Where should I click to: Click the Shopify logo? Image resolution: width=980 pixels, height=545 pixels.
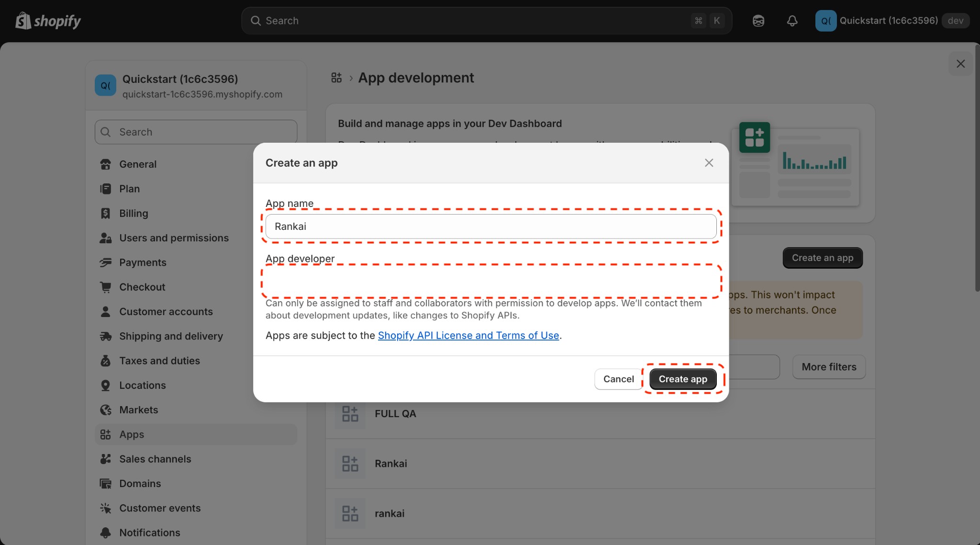click(x=48, y=21)
